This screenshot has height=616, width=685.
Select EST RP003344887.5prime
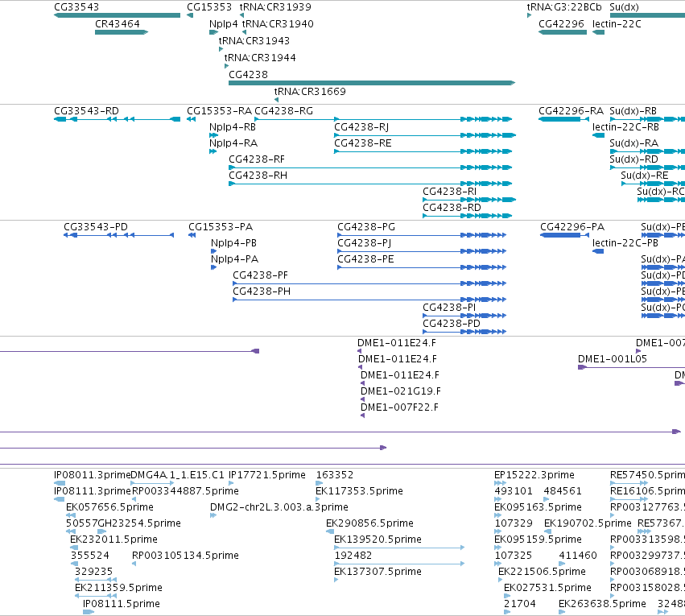pos(134,499)
